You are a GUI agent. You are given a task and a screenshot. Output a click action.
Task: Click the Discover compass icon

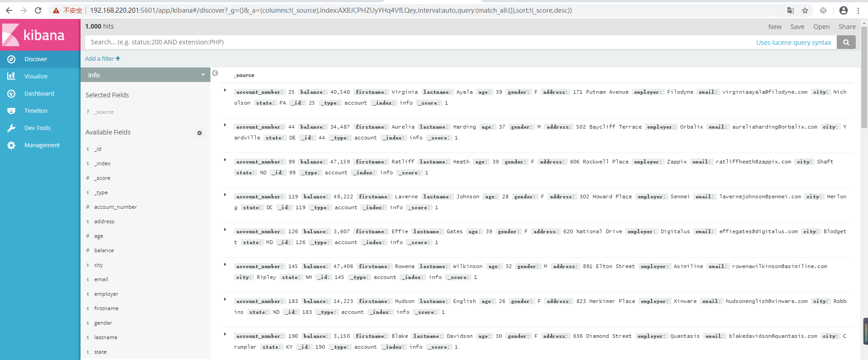pyautogui.click(x=11, y=59)
